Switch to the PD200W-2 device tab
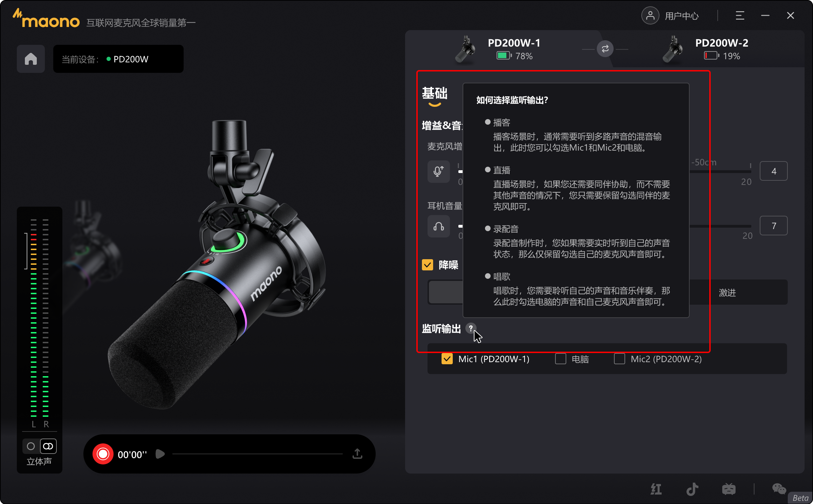 (x=708, y=49)
